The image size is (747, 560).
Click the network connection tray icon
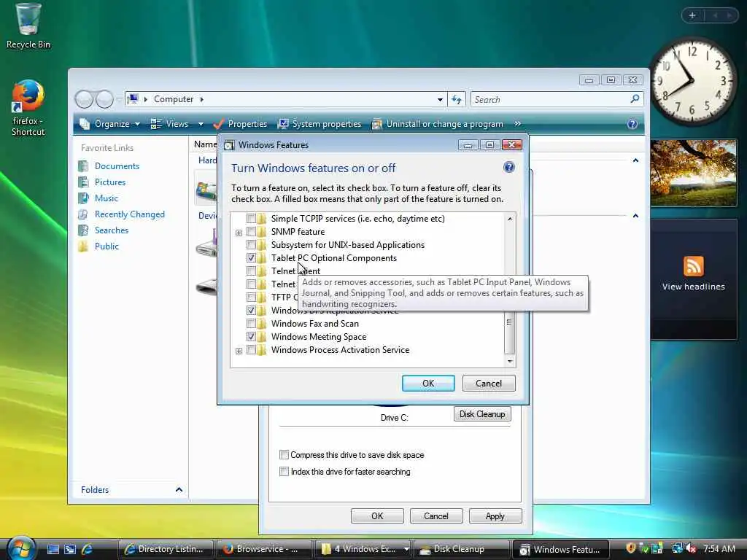[677, 548]
